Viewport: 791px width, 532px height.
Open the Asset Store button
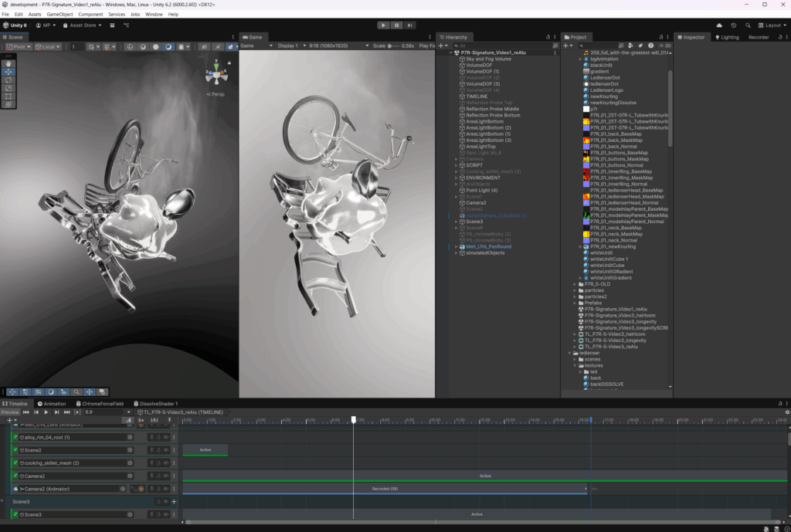[x=82, y=25]
